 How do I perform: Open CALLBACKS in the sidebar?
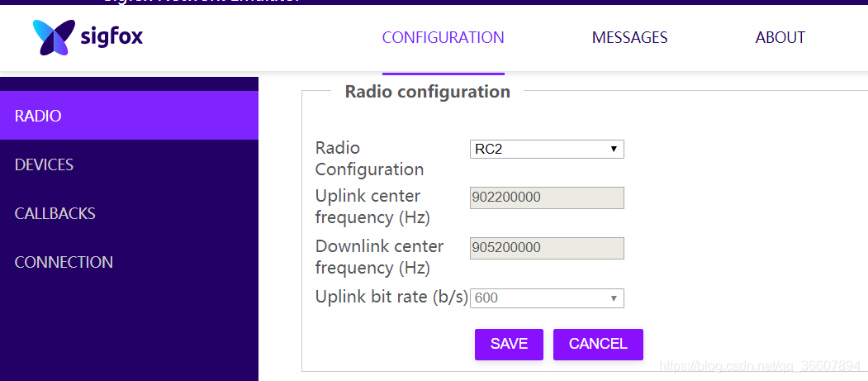(x=129, y=213)
